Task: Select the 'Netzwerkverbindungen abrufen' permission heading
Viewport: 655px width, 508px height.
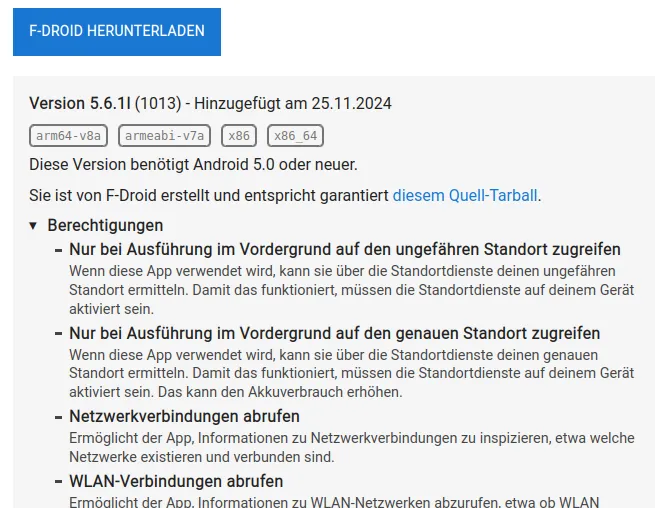Action: [x=184, y=416]
